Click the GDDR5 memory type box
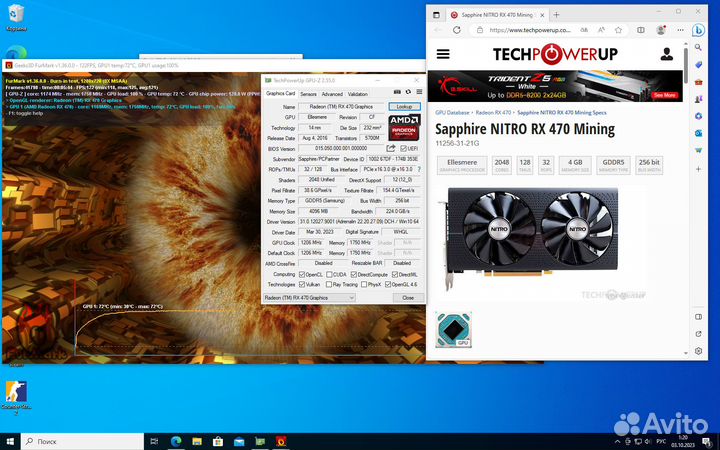The image size is (720, 450). point(613,165)
